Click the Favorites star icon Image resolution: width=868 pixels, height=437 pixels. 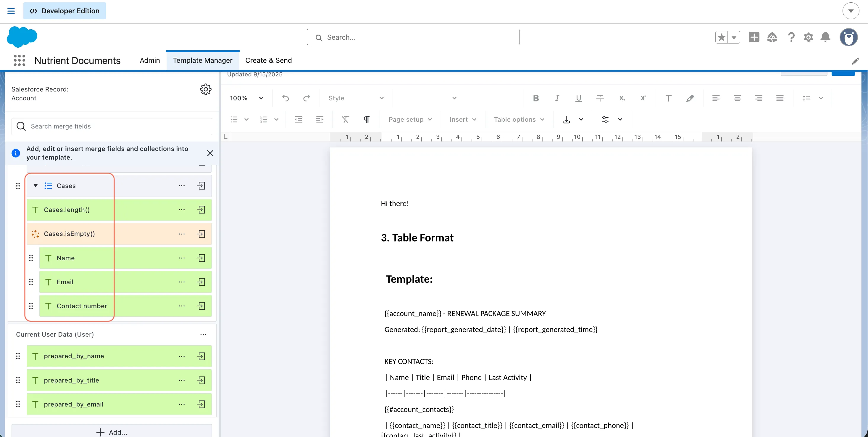pos(722,37)
